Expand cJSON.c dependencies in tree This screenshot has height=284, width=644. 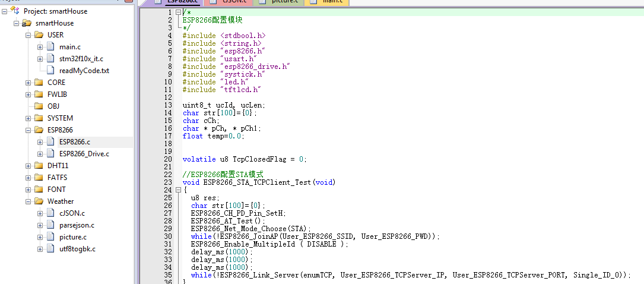[40, 213]
